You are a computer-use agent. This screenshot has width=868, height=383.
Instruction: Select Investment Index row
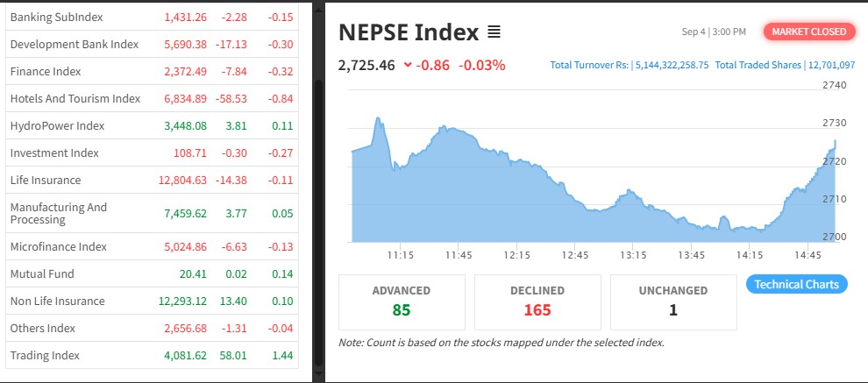pyautogui.click(x=54, y=153)
